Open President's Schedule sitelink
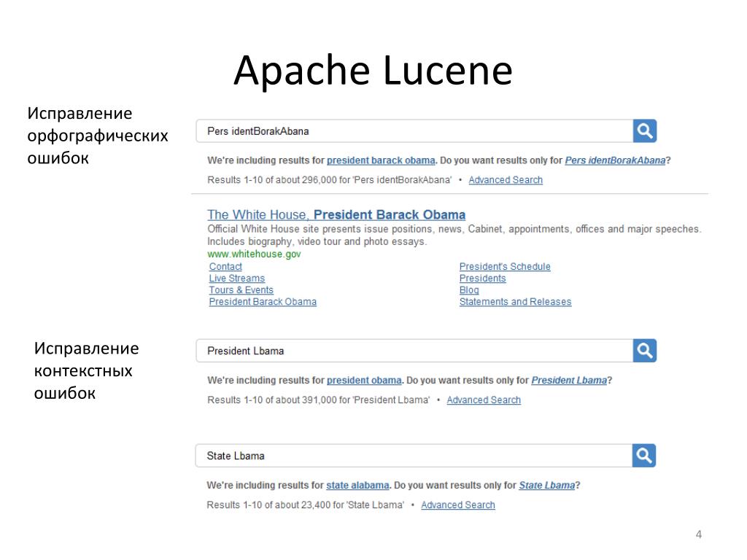The image size is (747, 560). point(505,267)
